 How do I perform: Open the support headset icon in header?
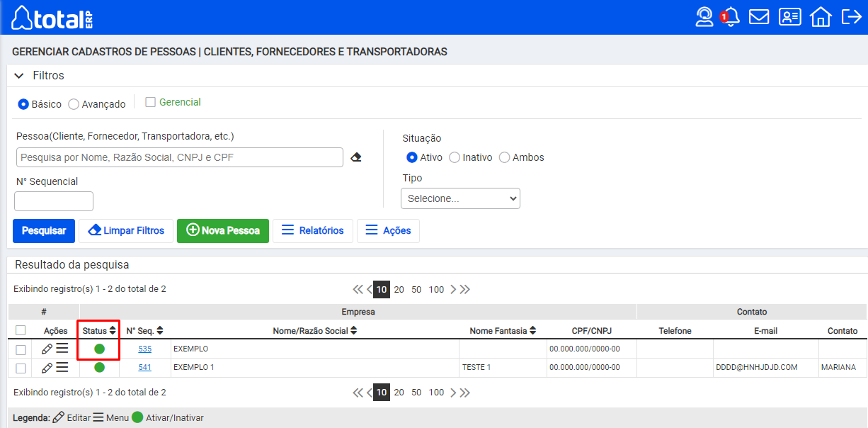click(x=704, y=16)
